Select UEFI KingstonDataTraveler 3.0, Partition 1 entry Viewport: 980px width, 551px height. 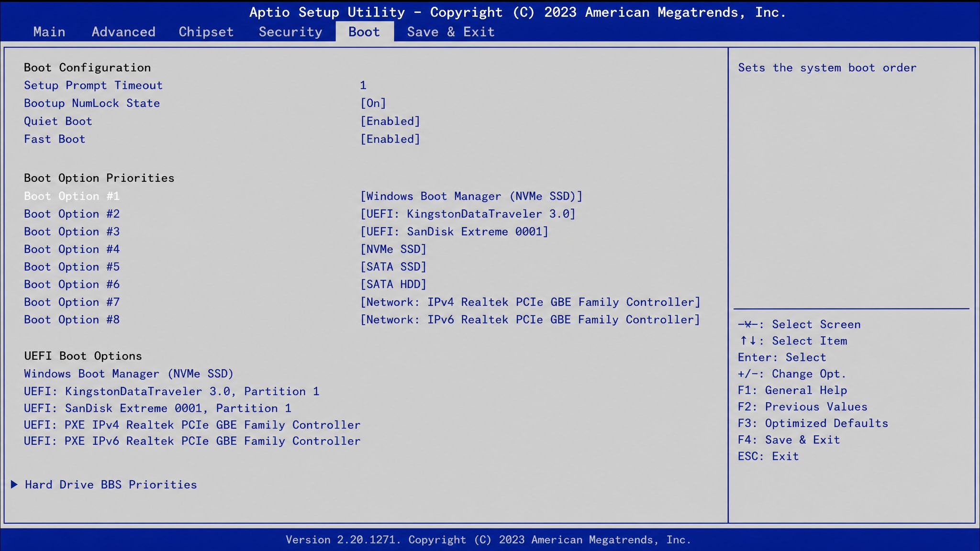pyautogui.click(x=172, y=391)
